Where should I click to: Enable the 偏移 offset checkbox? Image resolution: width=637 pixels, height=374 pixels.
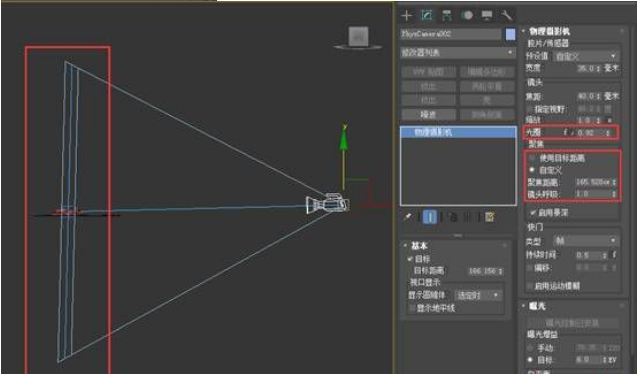[x=530, y=268]
